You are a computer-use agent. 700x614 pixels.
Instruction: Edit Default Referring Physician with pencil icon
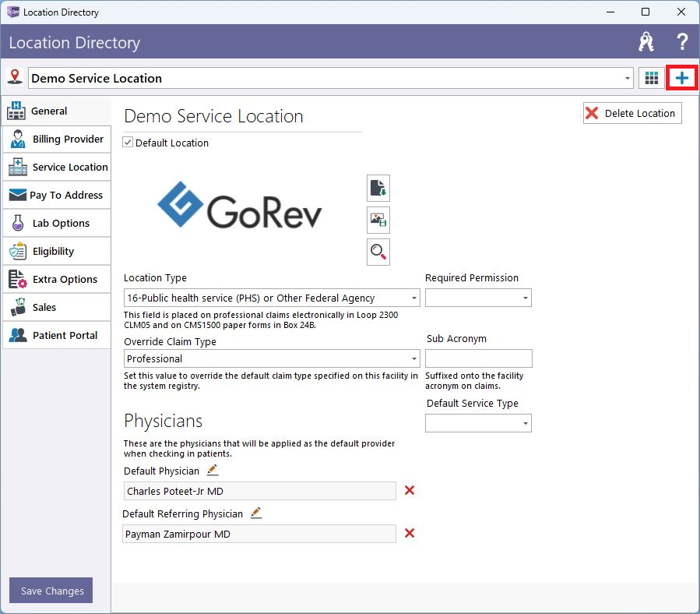[x=256, y=513]
